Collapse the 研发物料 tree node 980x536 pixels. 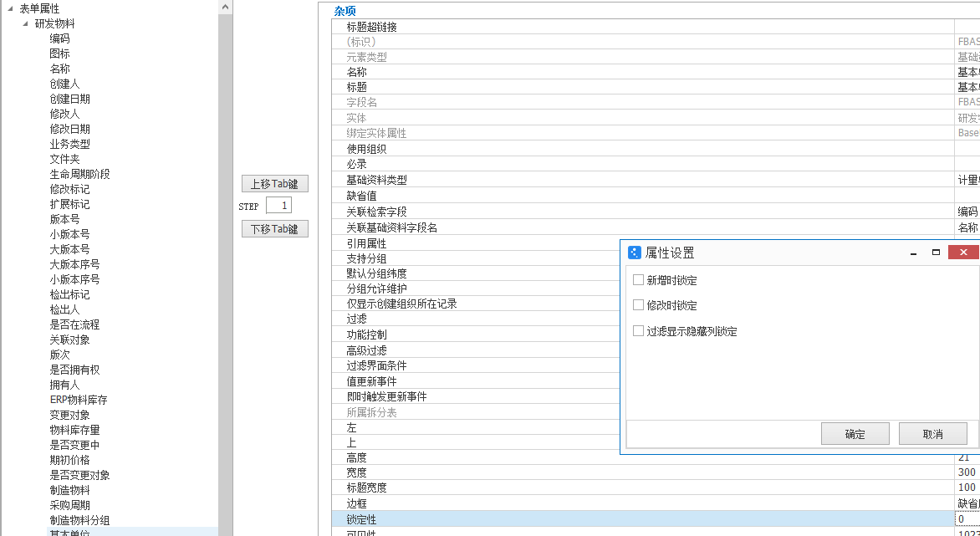pyautogui.click(x=25, y=23)
